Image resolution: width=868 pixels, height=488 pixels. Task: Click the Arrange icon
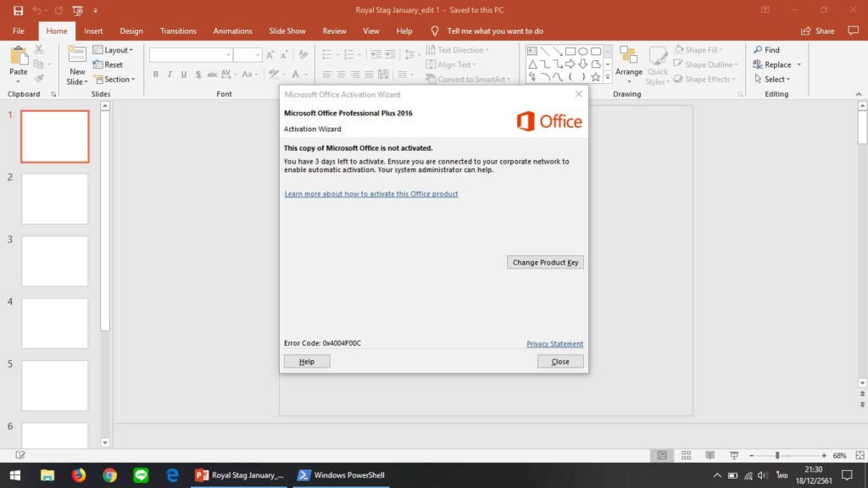tap(628, 56)
